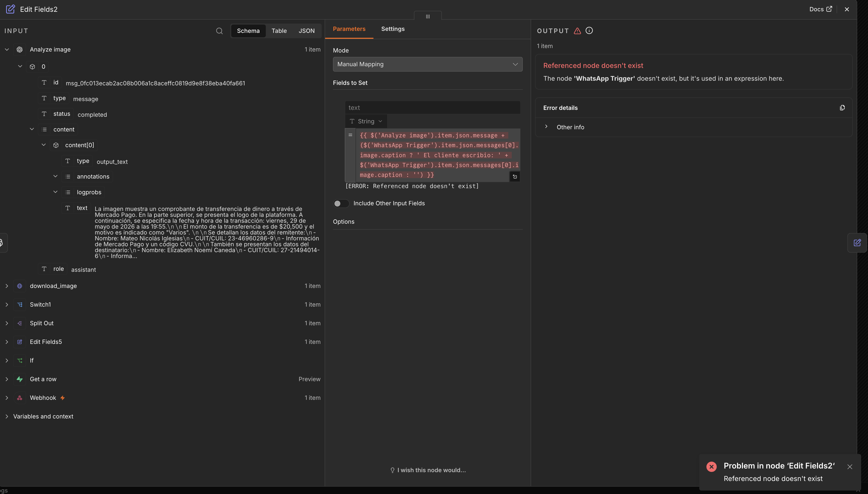
Task: Click the edit node icon at right edge
Action: [x=857, y=243]
